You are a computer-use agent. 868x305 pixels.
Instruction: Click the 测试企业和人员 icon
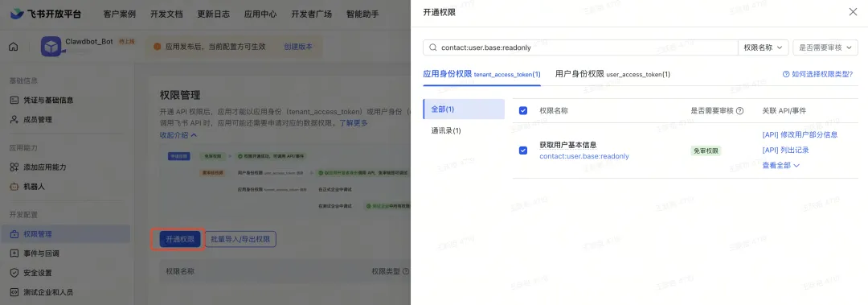[14, 292]
